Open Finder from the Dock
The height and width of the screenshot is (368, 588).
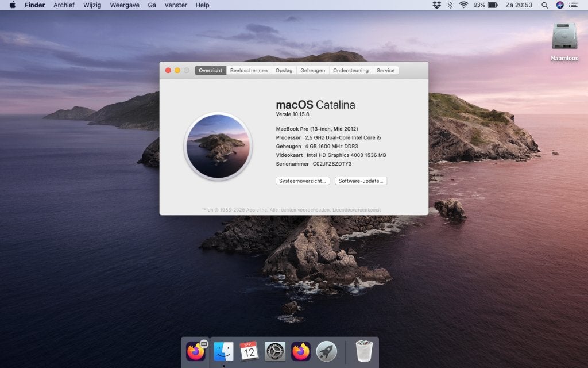[x=223, y=351]
